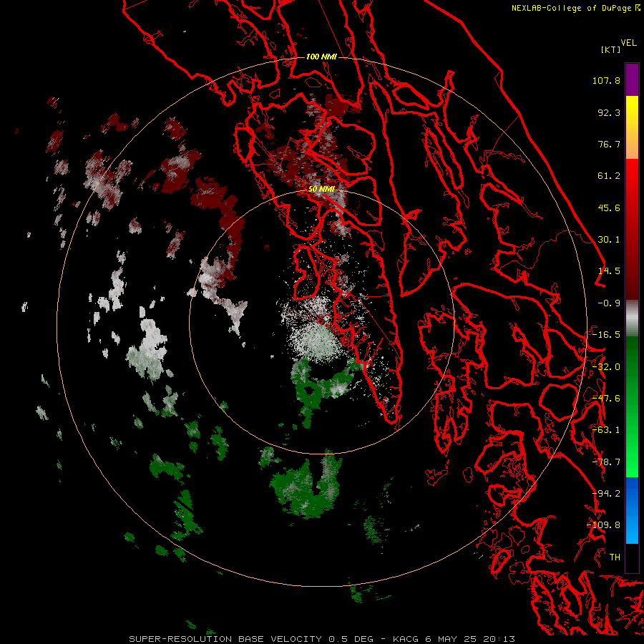Select the 92.3 legend value

click(609, 112)
